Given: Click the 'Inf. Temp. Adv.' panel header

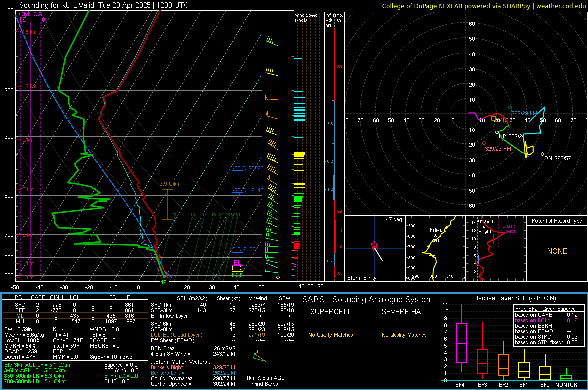Looking at the screenshot, I should (333, 20).
